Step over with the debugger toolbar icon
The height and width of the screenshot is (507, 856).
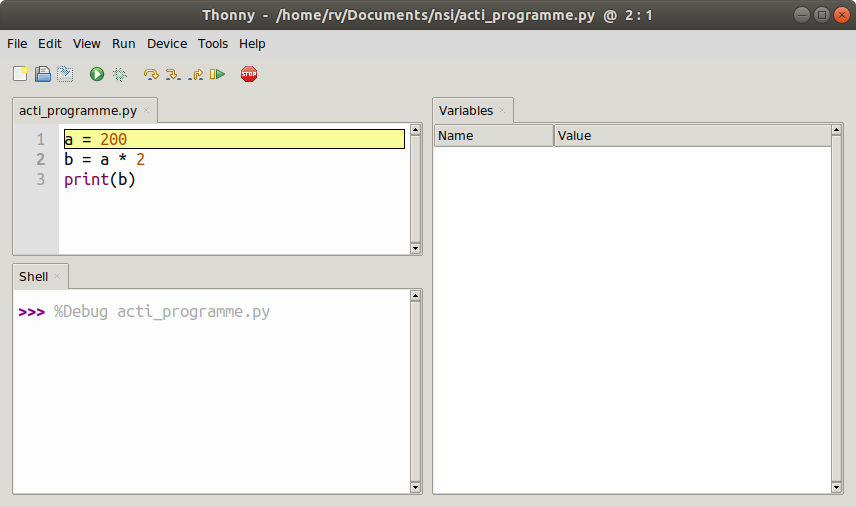(x=151, y=74)
